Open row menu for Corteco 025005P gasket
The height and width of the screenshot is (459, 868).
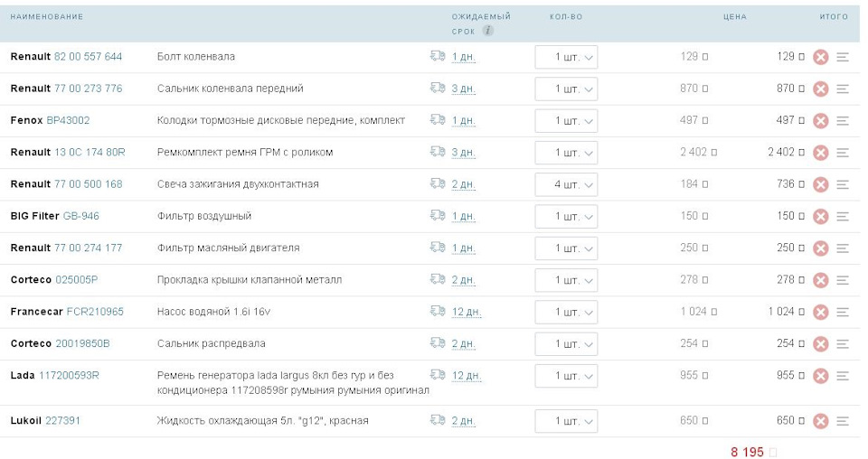(x=843, y=280)
